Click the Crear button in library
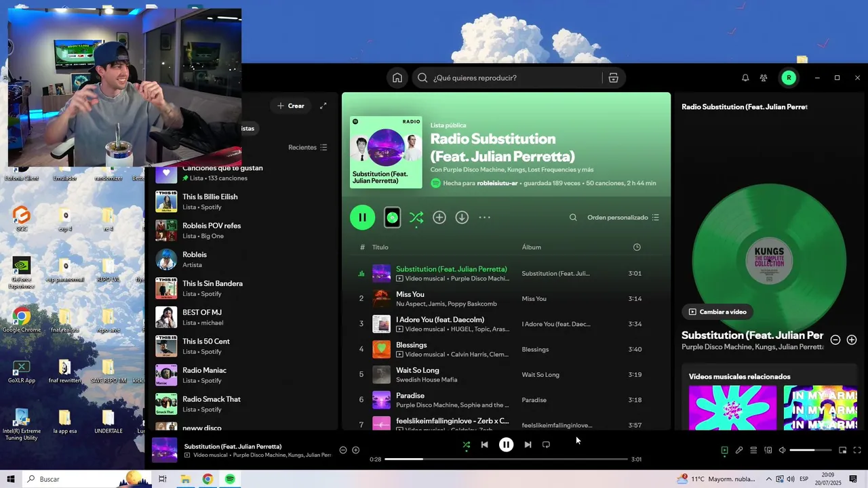The width and height of the screenshot is (868, 488). (x=291, y=106)
